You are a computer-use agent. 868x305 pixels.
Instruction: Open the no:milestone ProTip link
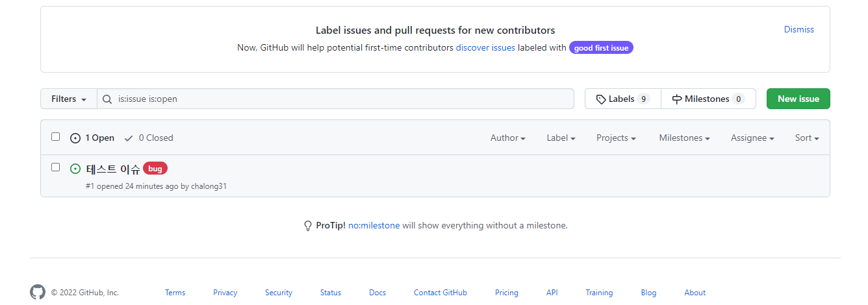coord(374,226)
